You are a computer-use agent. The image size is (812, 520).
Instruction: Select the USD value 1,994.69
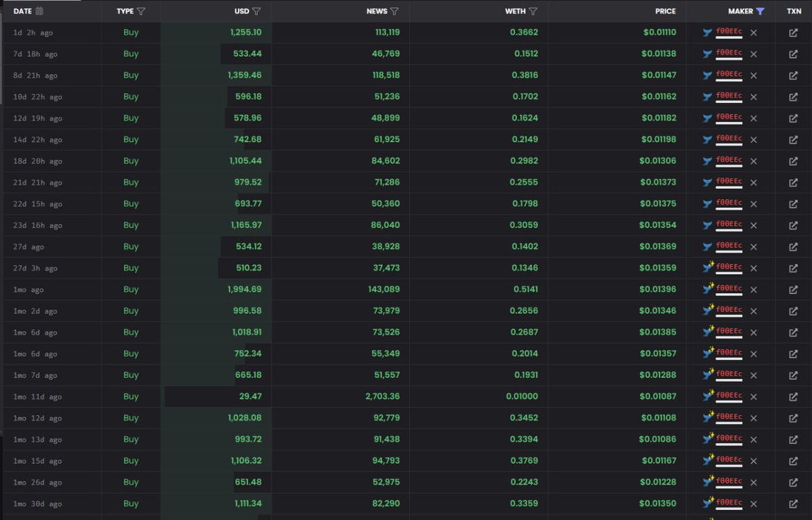(x=245, y=290)
